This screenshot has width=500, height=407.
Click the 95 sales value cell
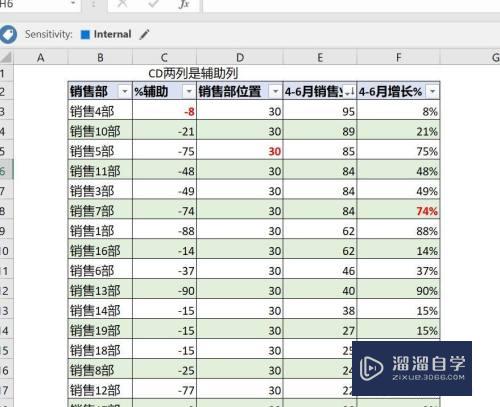320,111
